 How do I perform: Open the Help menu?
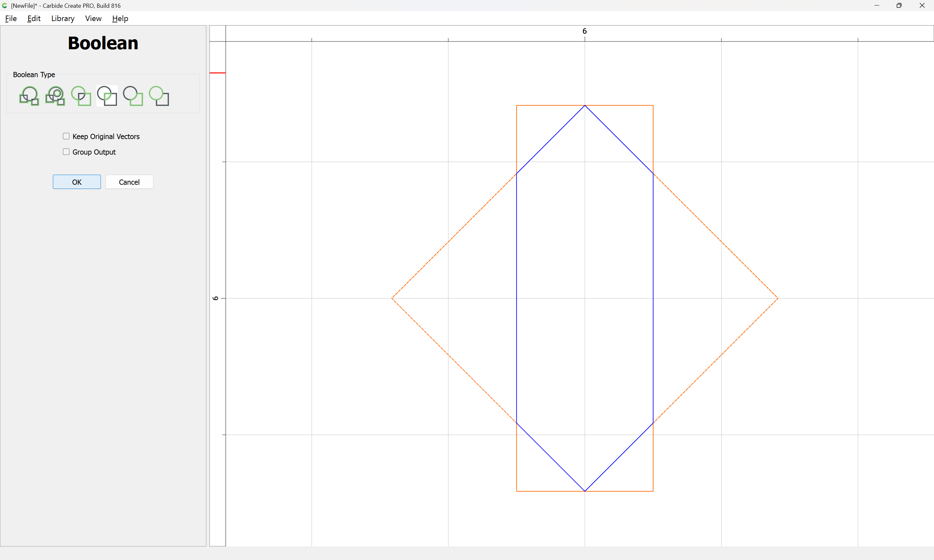click(x=120, y=18)
